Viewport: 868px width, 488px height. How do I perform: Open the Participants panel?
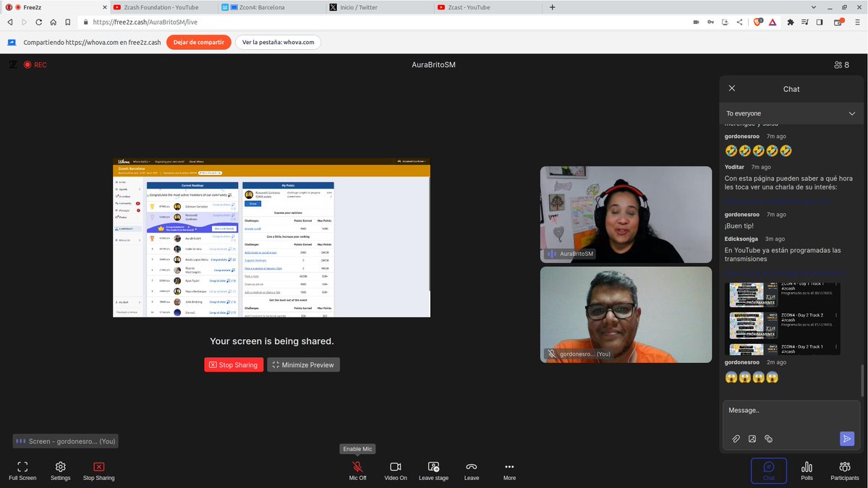pos(845,471)
